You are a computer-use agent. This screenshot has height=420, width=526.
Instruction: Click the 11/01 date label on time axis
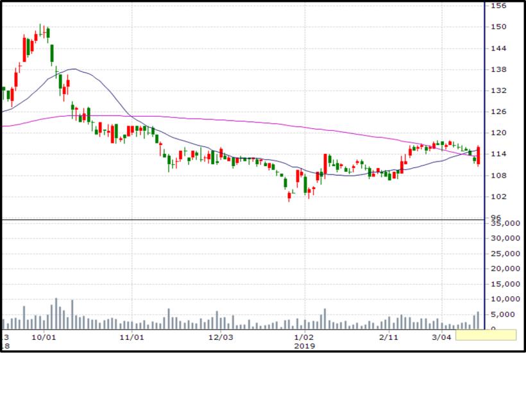(x=131, y=337)
